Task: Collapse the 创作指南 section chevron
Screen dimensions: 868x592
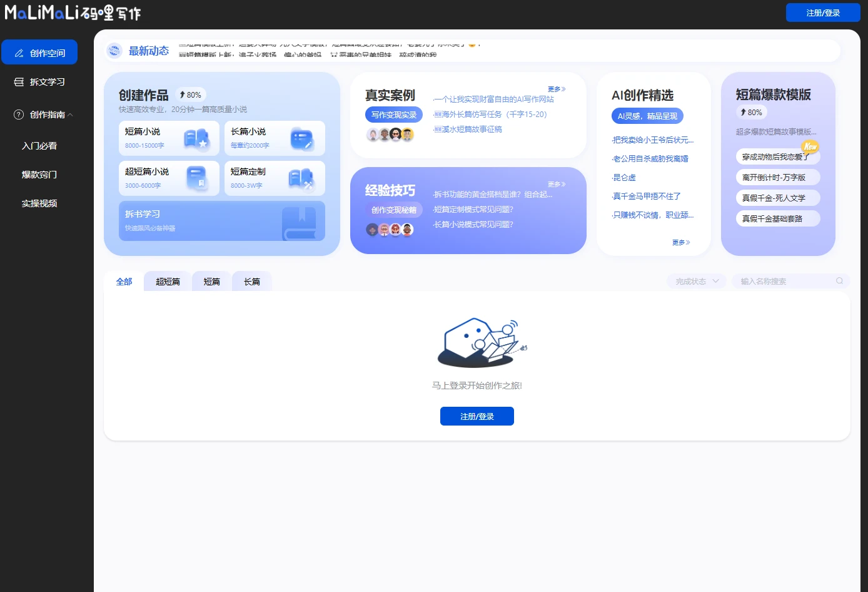Action: pyautogui.click(x=70, y=114)
